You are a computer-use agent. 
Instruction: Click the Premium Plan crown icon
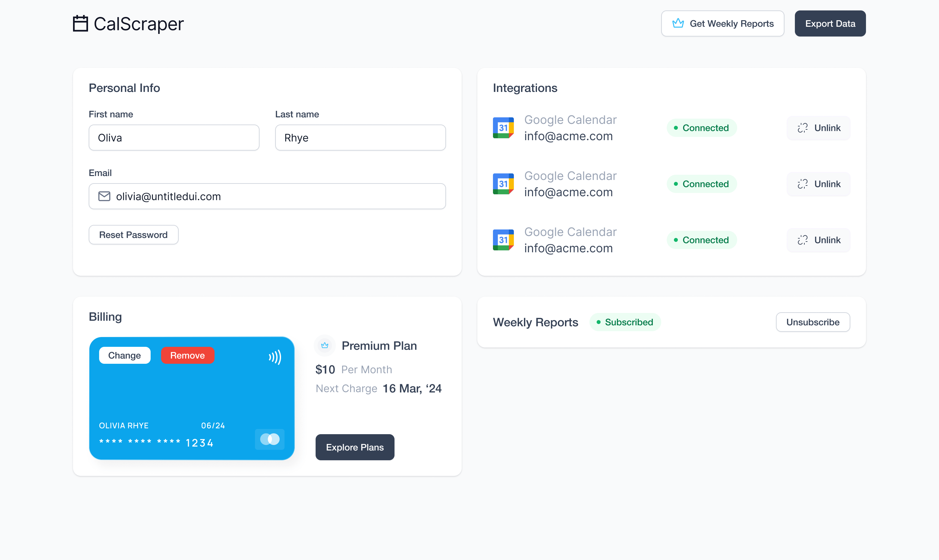coord(324,345)
